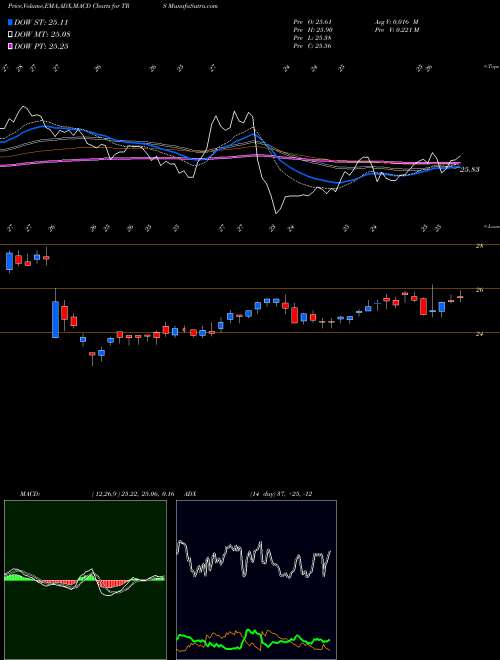500x660 pixels.
Task: Click the previous volume 'Pre V: 0.221 M'
Action: 396,30
